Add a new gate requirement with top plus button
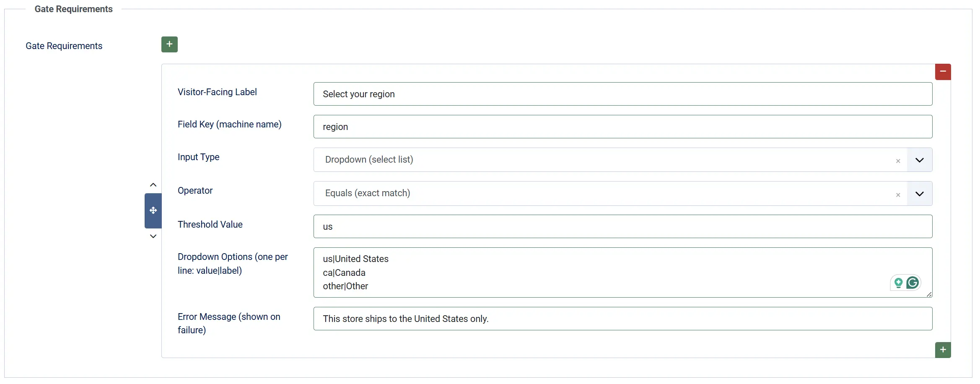Screen dimensions: 980x384 (x=169, y=44)
